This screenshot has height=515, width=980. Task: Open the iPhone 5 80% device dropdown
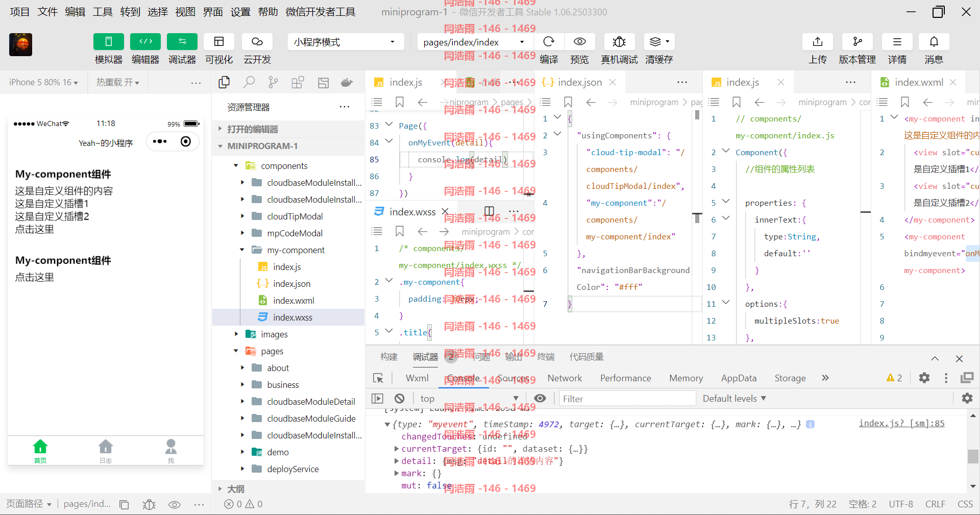[x=43, y=82]
